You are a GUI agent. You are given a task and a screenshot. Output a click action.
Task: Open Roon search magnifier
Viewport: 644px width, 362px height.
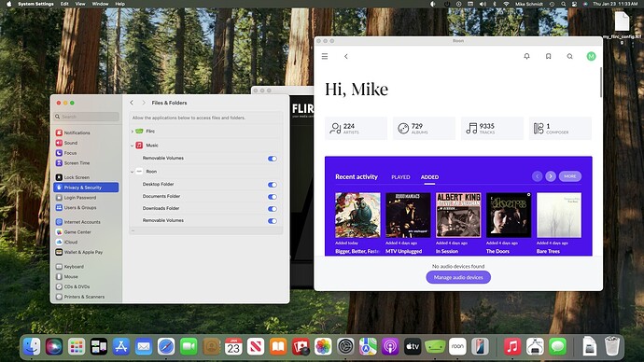point(569,56)
